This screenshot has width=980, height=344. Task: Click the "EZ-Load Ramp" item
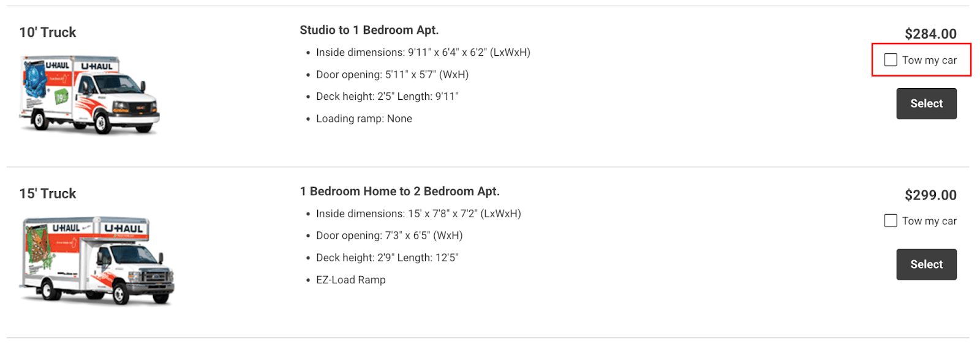pyautogui.click(x=350, y=280)
